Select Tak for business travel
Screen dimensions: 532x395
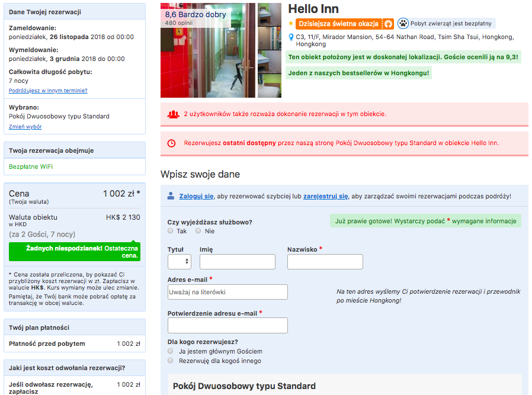click(170, 231)
